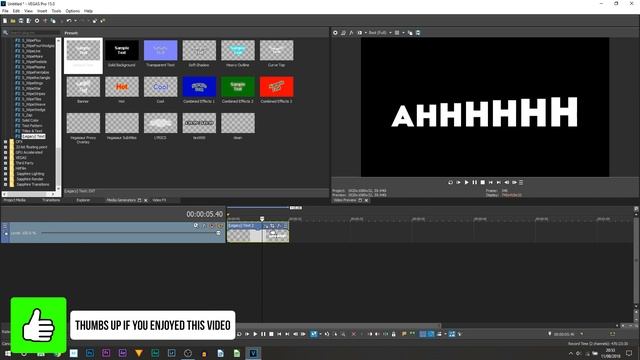Image resolution: width=640 pixels, height=360 pixels.
Task: Close the Media Generators tab
Action: [146, 200]
